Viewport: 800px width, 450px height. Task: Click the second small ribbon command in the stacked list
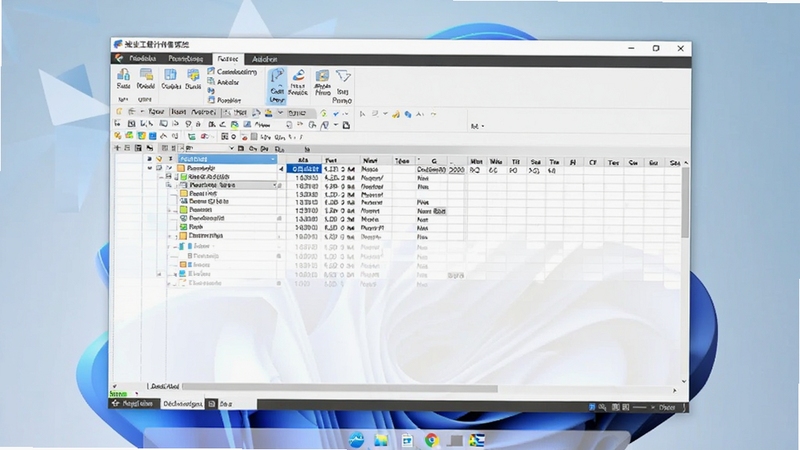(224, 82)
